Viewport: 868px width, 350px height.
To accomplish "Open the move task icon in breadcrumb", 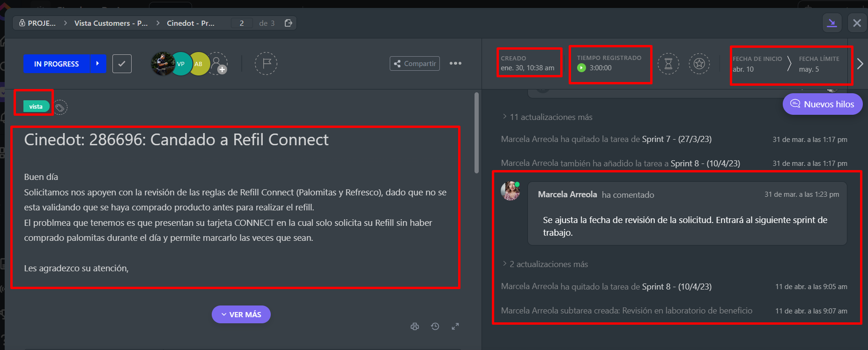I will tap(289, 23).
